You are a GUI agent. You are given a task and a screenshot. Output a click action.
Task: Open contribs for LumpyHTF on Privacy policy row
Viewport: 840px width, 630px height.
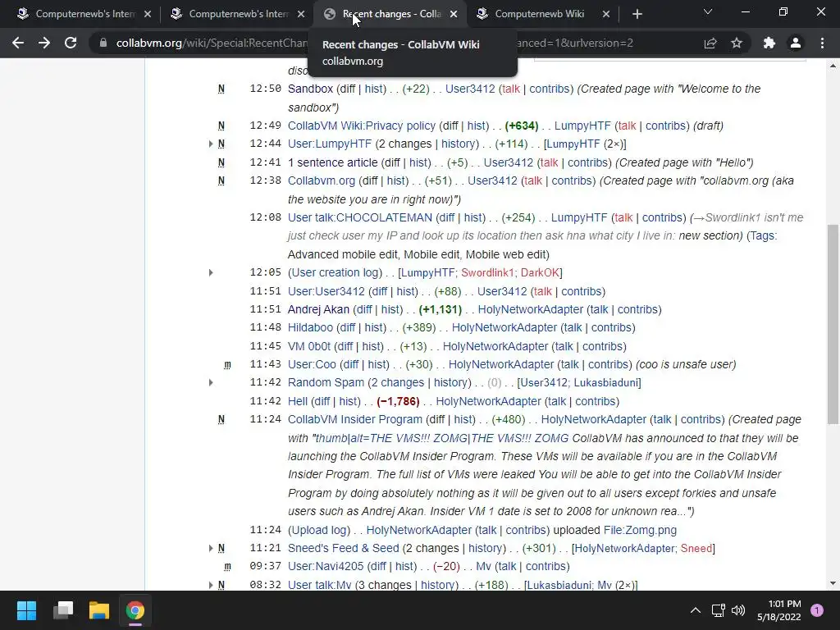[664, 126]
